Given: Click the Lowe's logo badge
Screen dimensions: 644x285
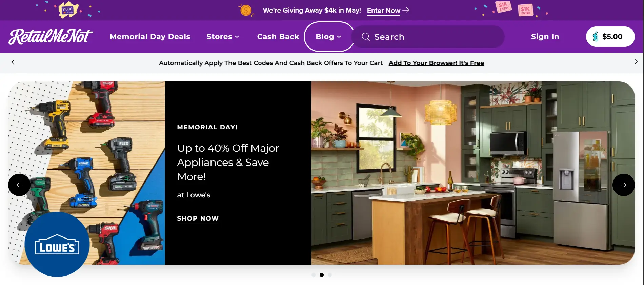Looking at the screenshot, I should [57, 244].
